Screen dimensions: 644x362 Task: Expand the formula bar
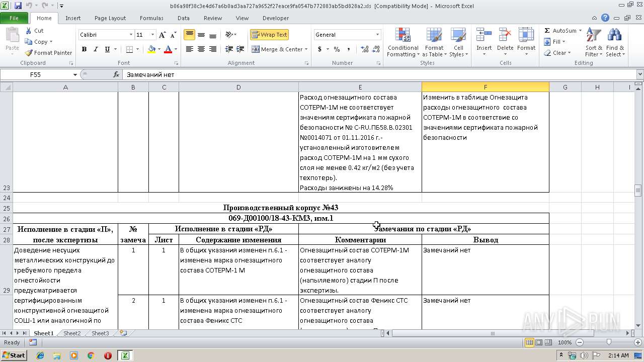click(639, 74)
